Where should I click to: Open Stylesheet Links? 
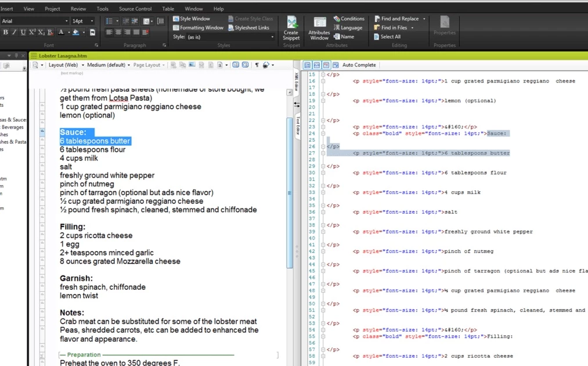click(x=251, y=27)
